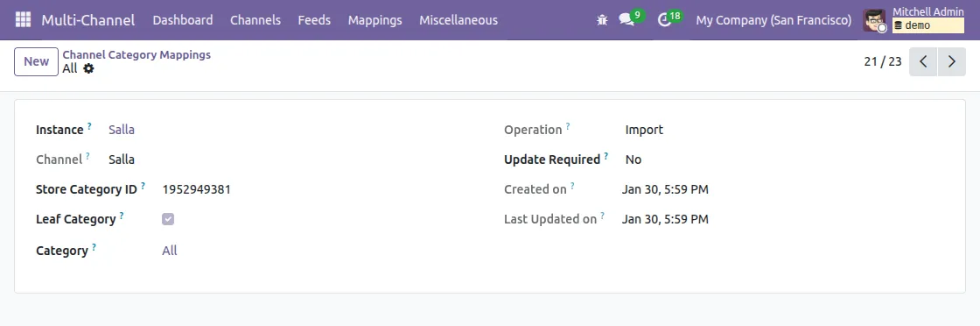Go back to Channel Category Mappings breadcrumb
The height and width of the screenshot is (326, 980).
136,54
